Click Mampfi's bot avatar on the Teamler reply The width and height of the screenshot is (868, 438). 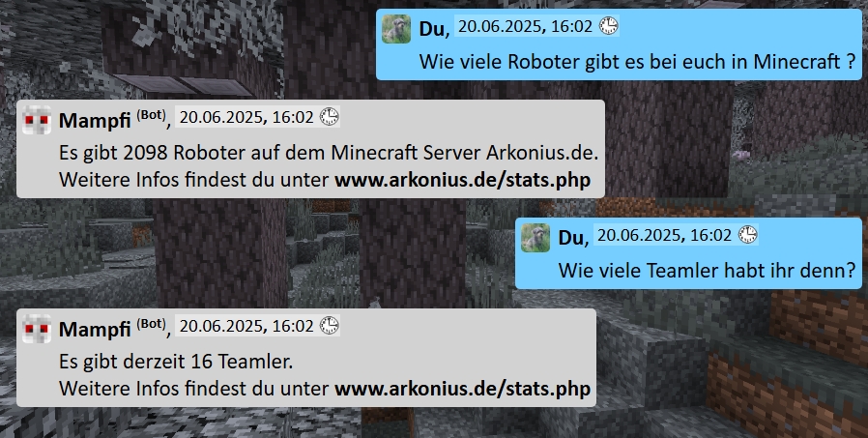tap(37, 329)
